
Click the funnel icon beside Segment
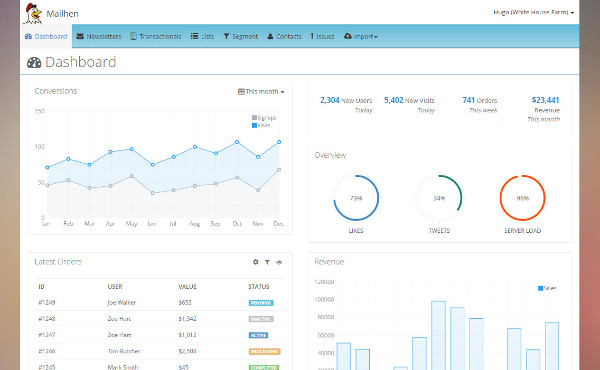pyautogui.click(x=227, y=36)
